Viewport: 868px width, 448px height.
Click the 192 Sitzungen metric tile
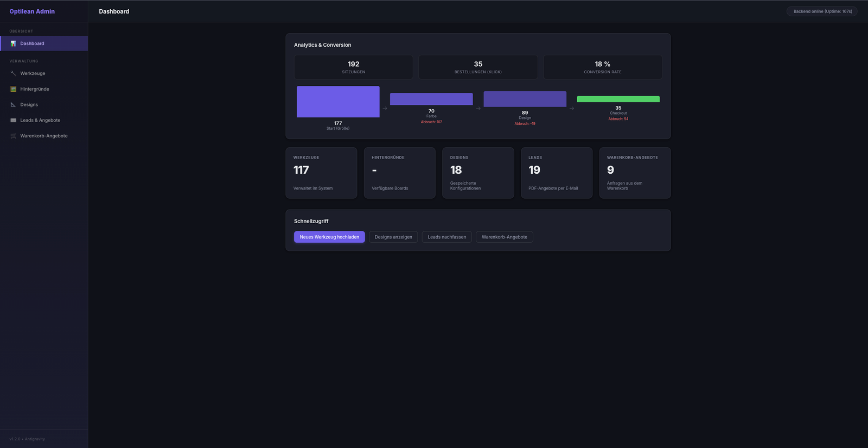(353, 67)
